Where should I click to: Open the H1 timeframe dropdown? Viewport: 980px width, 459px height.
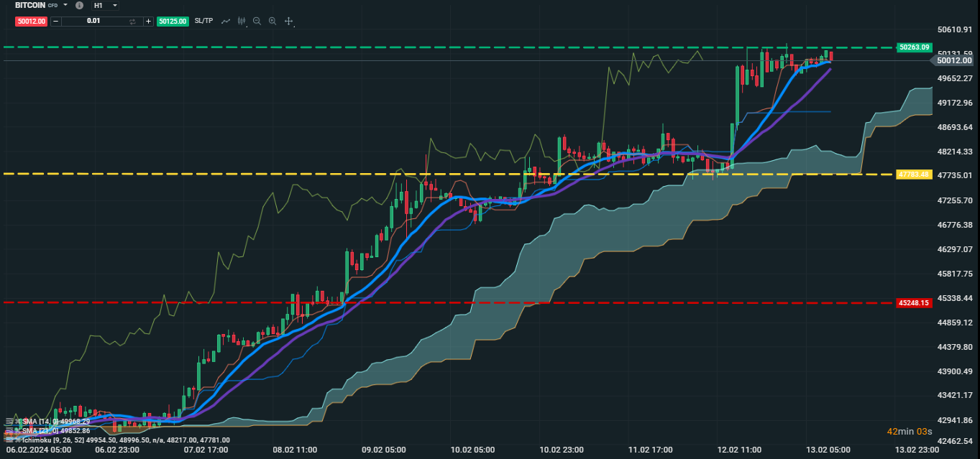[105, 6]
